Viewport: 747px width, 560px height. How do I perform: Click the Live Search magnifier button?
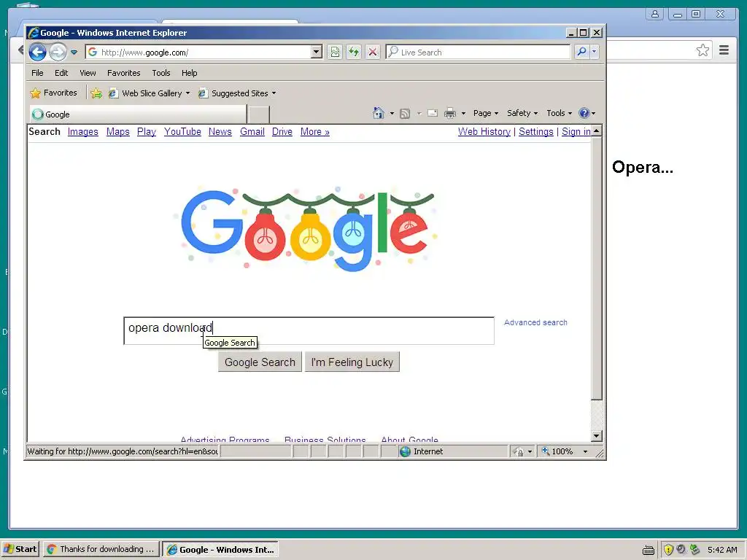(x=581, y=52)
